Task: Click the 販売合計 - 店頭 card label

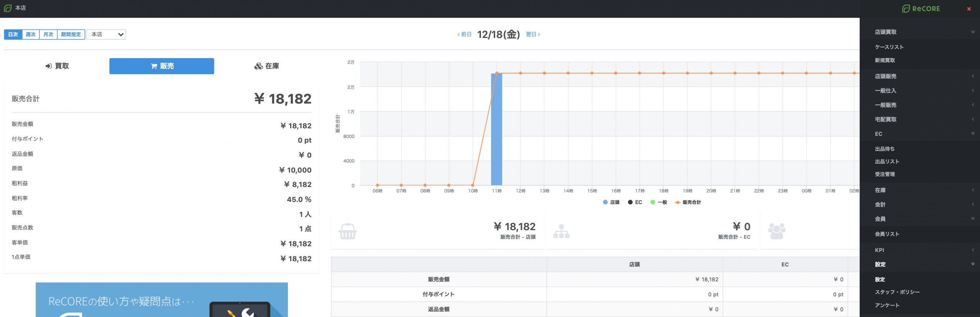Action: tap(518, 237)
